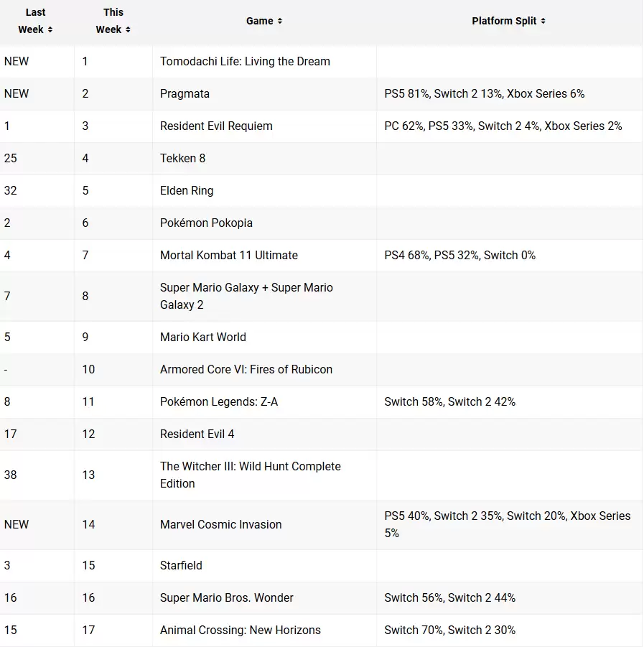Sort table by Game column header text
644x647 pixels.
pos(259,21)
